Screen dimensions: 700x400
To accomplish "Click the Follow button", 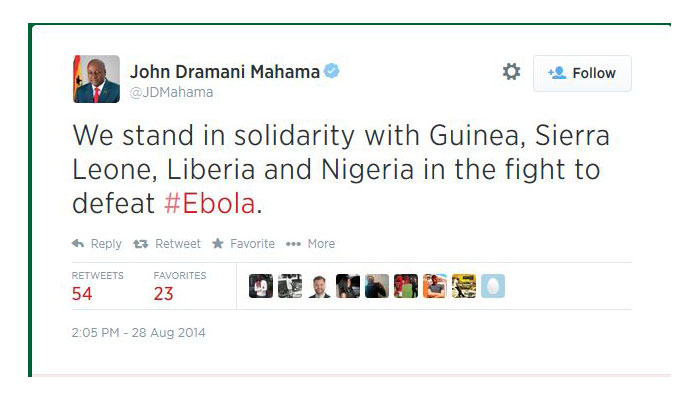I will coord(582,73).
